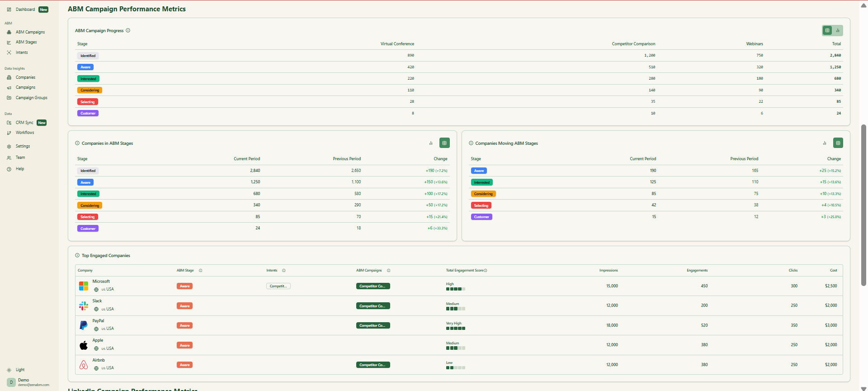This screenshot has height=391, width=868.
Task: Click the Virtual Conference column header
Action: point(397,44)
